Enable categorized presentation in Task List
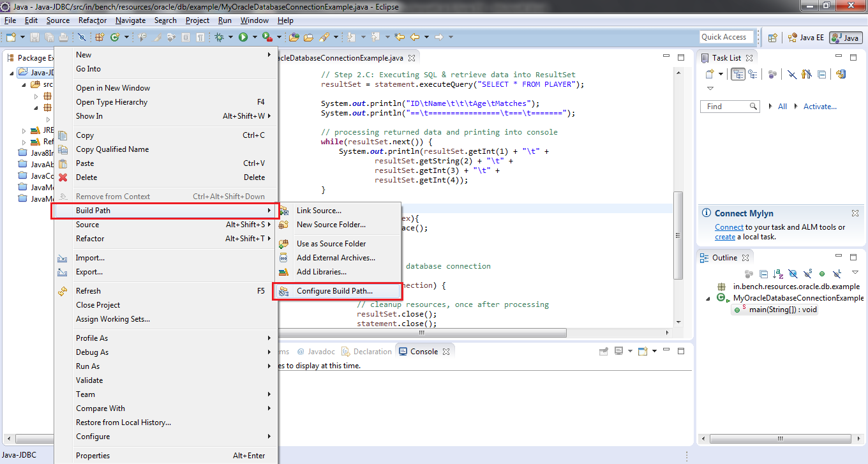This screenshot has height=464, width=868. pyautogui.click(x=738, y=75)
